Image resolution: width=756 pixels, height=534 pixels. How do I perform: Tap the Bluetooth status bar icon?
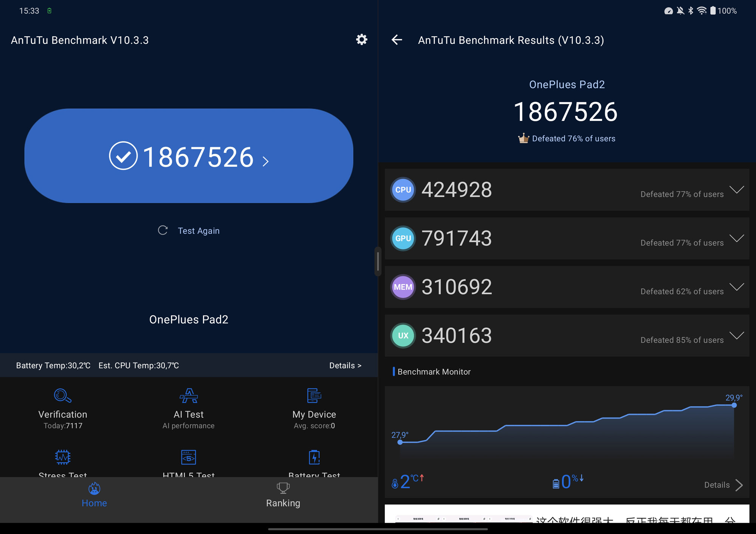pyautogui.click(x=691, y=11)
